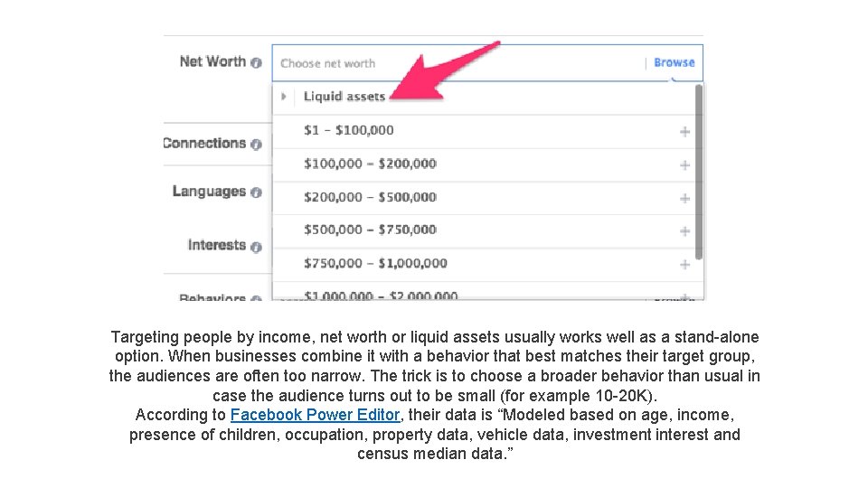
Task: Pick the $750,000 – $1,000,000 list entry
Action: 375,263
